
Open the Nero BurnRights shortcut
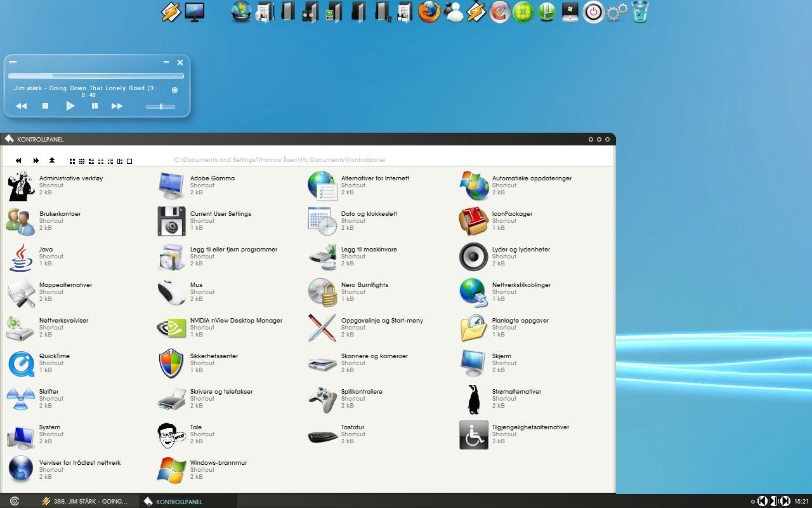[322, 293]
